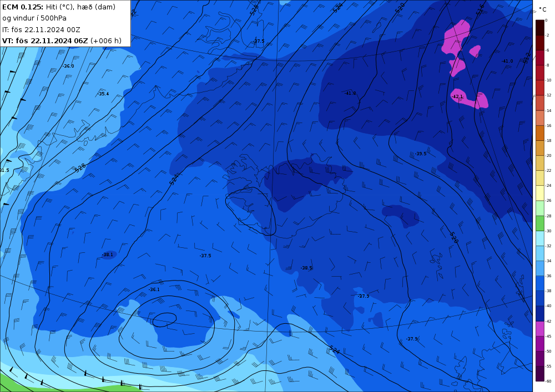This screenshot has height=392, width=555.
Task: Click the -38.1 temperature label
Action: (108, 254)
